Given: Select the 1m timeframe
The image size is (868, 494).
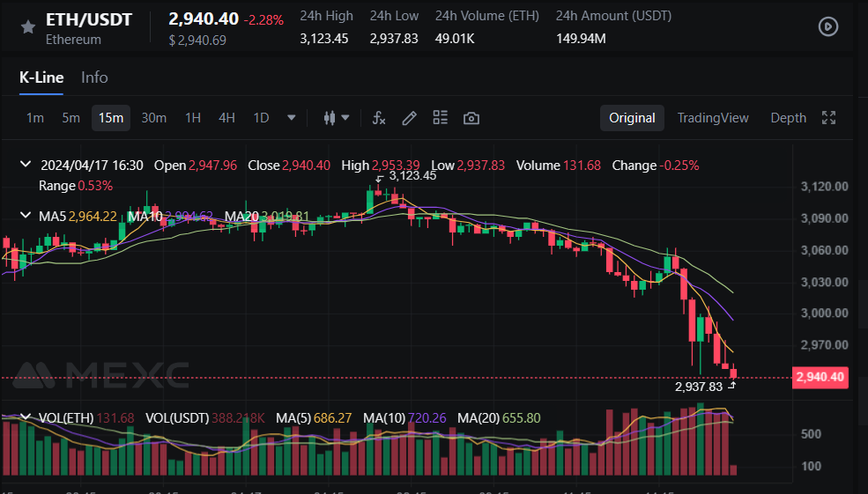Looking at the screenshot, I should pyautogui.click(x=35, y=118).
